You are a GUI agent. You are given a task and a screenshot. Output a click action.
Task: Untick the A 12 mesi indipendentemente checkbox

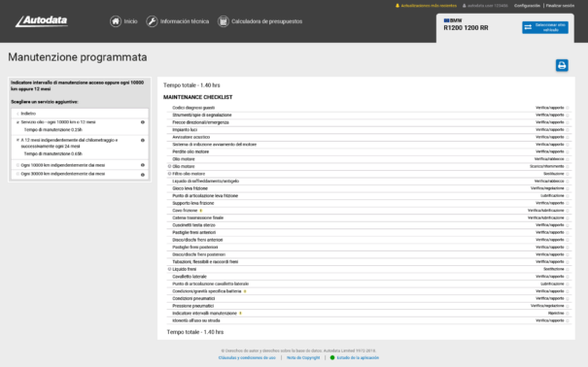(x=17, y=140)
